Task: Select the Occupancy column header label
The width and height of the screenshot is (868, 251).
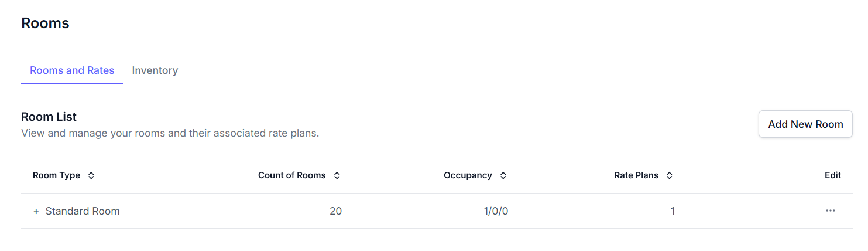Action: [468, 175]
